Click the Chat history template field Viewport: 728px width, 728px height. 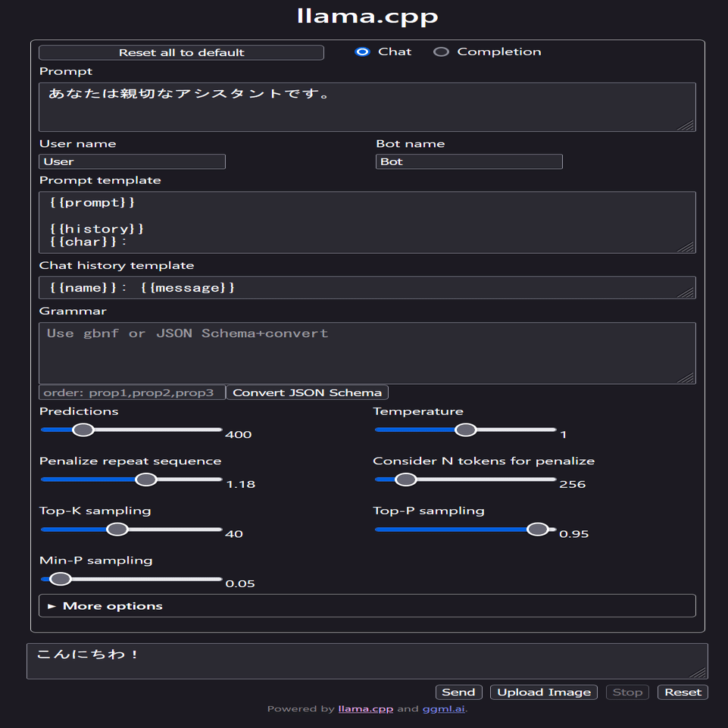click(x=367, y=288)
